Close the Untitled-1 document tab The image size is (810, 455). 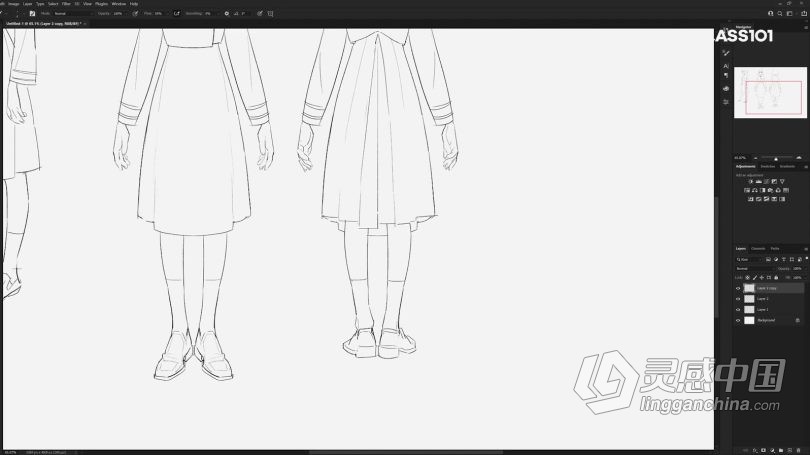pyautogui.click(x=85, y=23)
